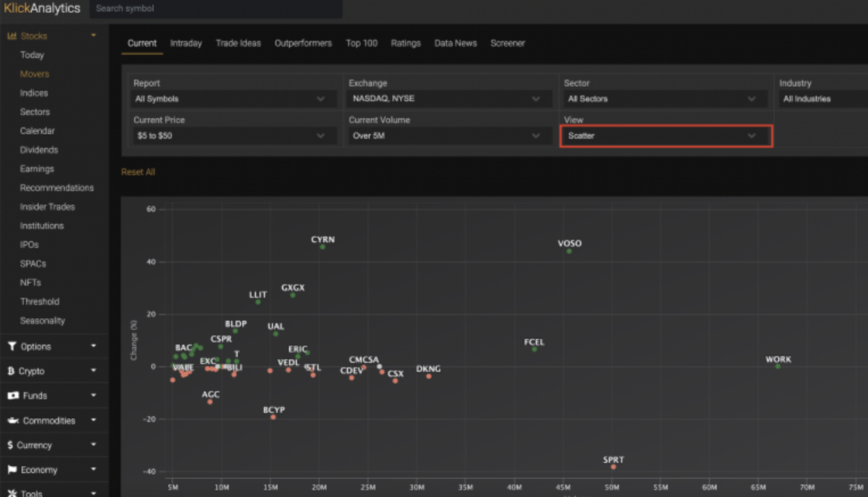Collapse the Stocks section arrow

94,36
